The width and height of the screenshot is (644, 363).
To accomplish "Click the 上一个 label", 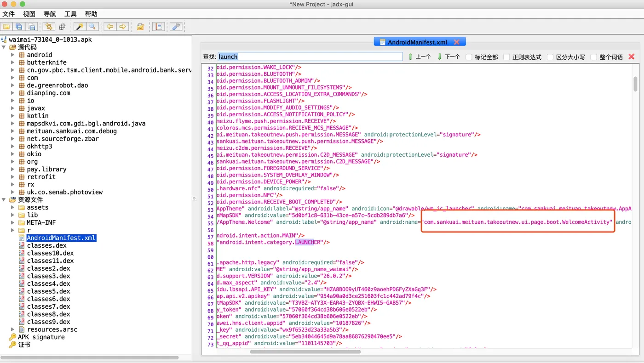I will [x=423, y=57].
